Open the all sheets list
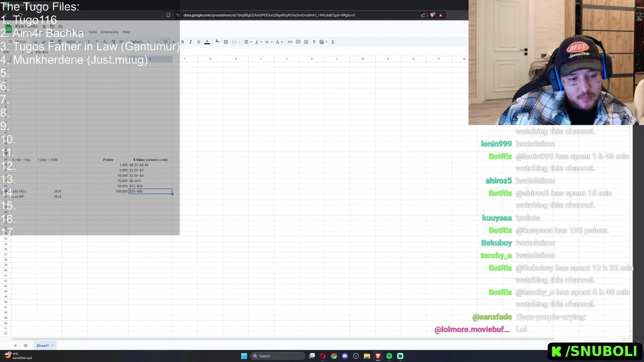The width and height of the screenshot is (644, 362). [26, 345]
